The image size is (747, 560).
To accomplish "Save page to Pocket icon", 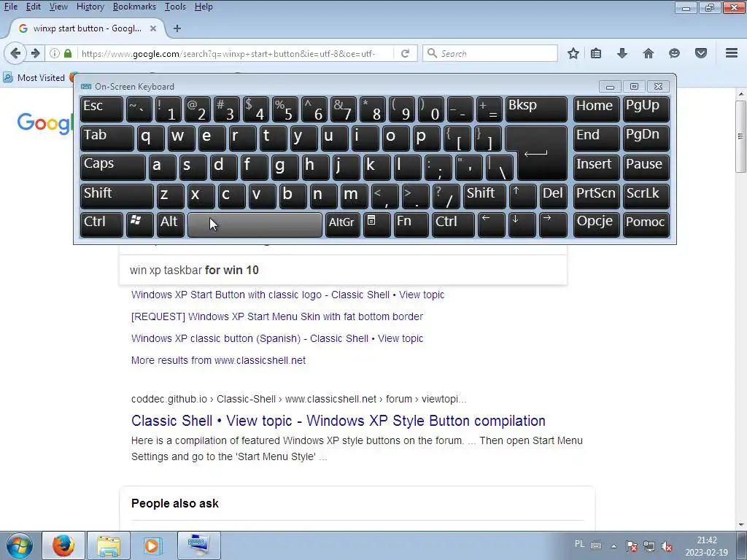I will (701, 53).
